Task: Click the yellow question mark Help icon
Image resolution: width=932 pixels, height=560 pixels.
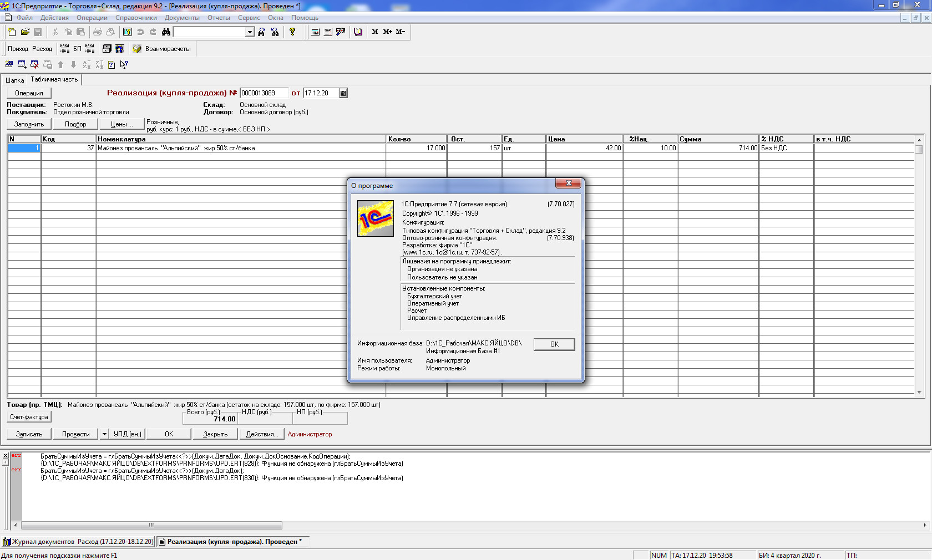Action: [292, 32]
